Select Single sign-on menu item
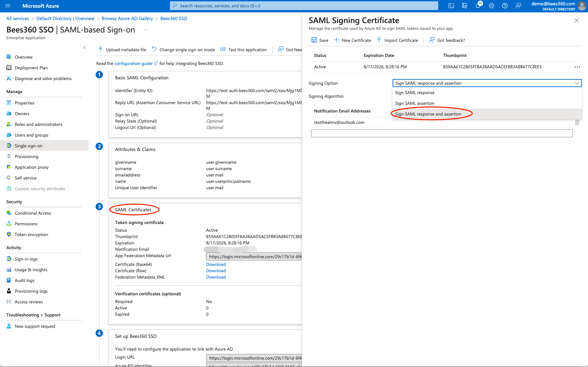588x367 pixels. tap(44, 146)
